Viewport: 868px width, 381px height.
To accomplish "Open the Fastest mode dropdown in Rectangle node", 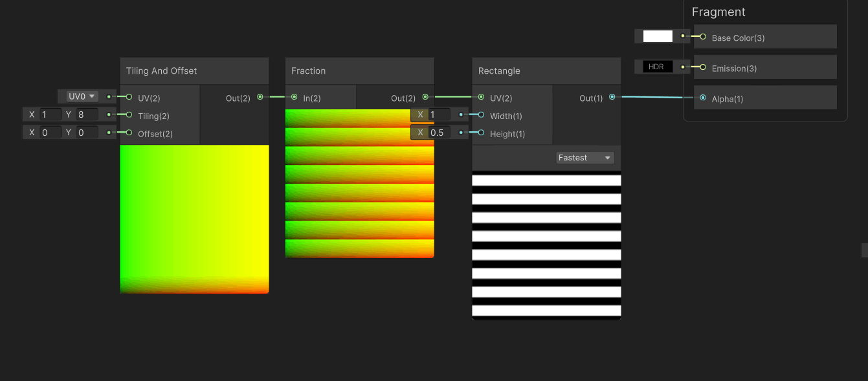I will 585,157.
